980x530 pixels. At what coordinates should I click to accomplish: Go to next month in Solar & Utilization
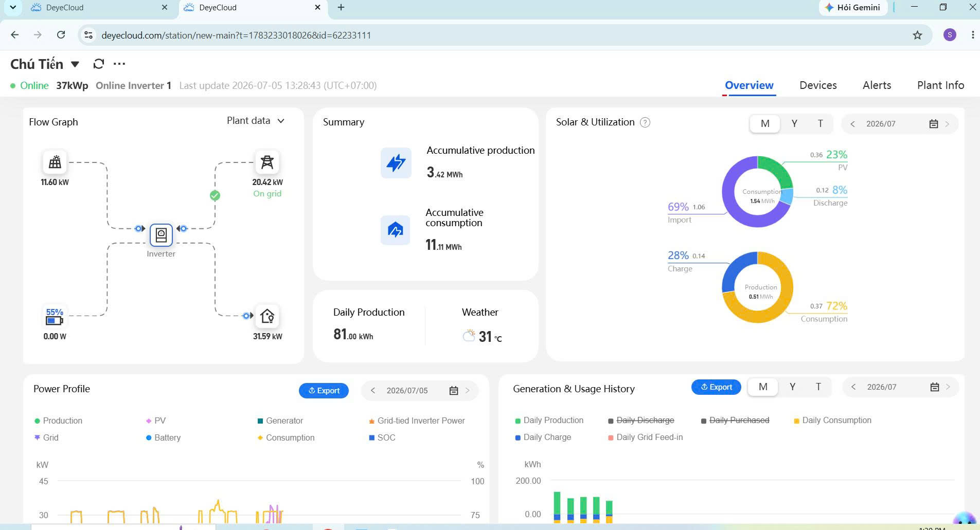coord(947,124)
